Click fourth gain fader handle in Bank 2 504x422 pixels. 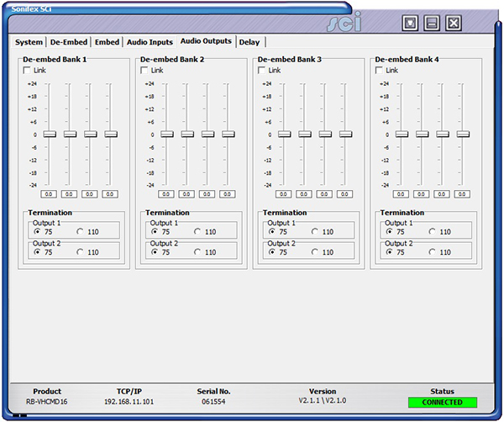228,134
